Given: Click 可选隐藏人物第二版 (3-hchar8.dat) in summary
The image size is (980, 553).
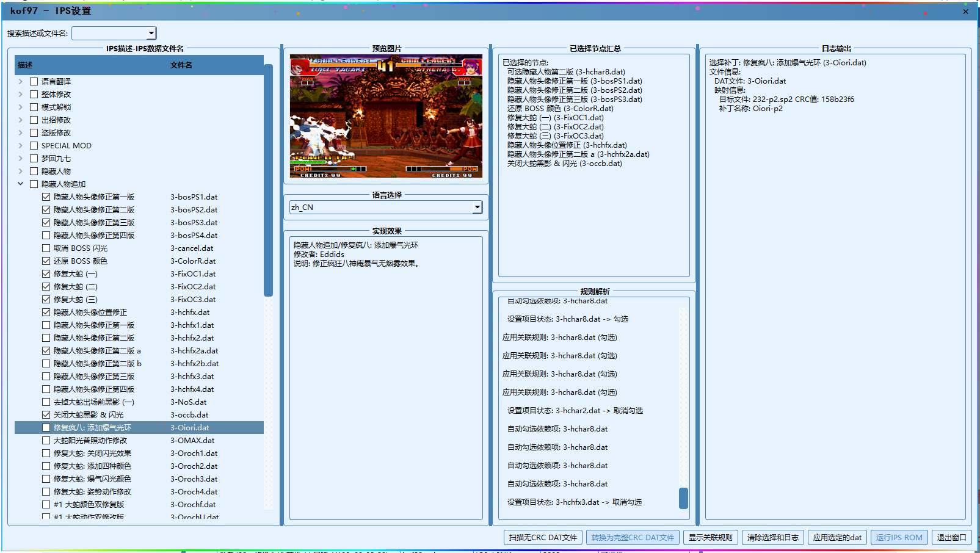Looking at the screenshot, I should (x=566, y=71).
